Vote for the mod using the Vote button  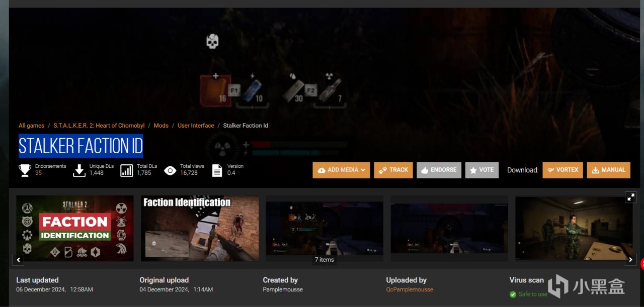(x=481, y=170)
